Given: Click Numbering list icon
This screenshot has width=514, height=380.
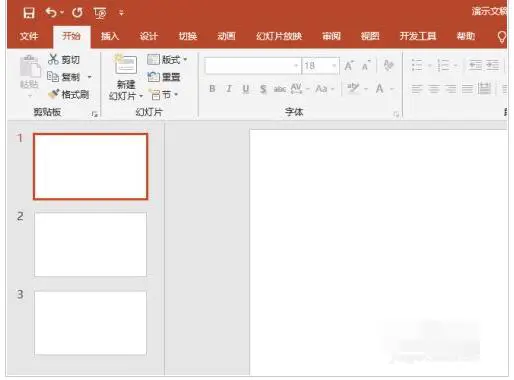Looking at the screenshot, I should pos(443,65).
